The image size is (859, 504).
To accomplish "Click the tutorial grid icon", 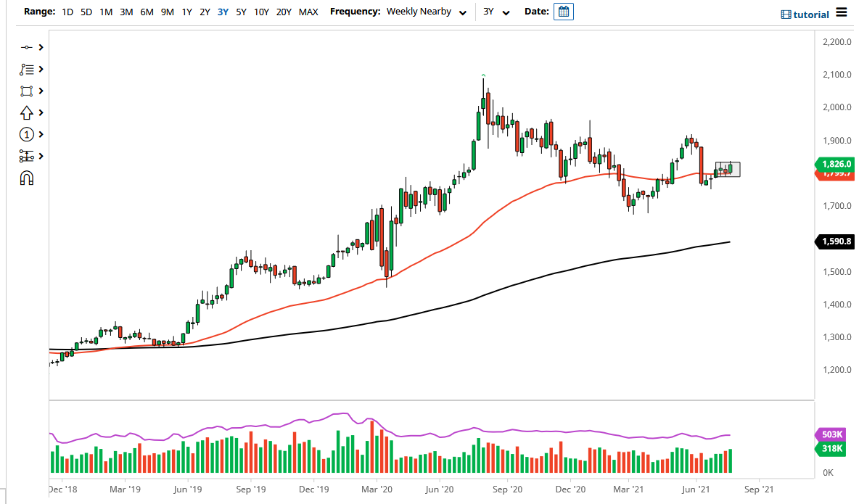I will click(785, 14).
